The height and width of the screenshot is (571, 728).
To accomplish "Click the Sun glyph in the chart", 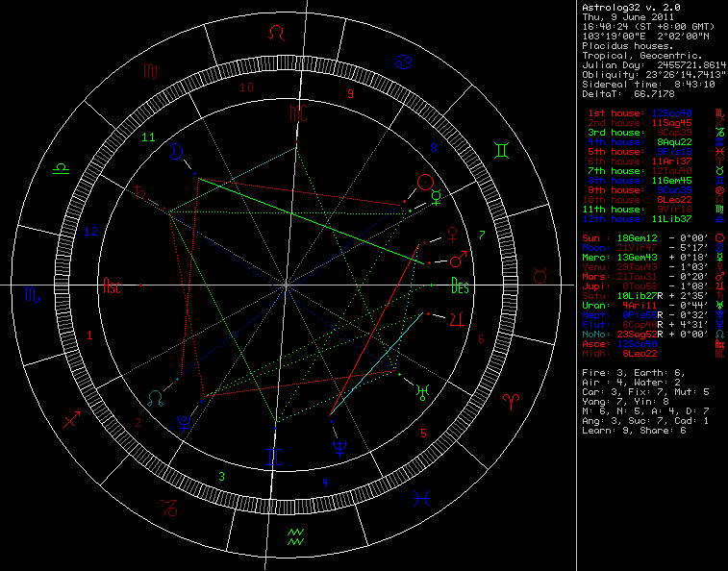I will point(424,182).
